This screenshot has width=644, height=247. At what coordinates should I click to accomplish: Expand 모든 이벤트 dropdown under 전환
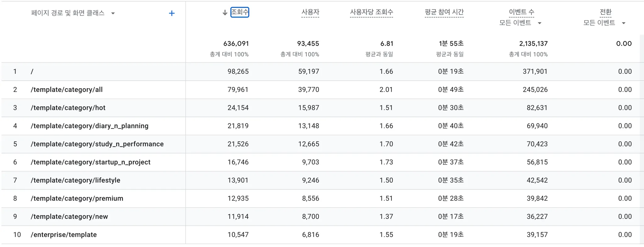(x=624, y=23)
